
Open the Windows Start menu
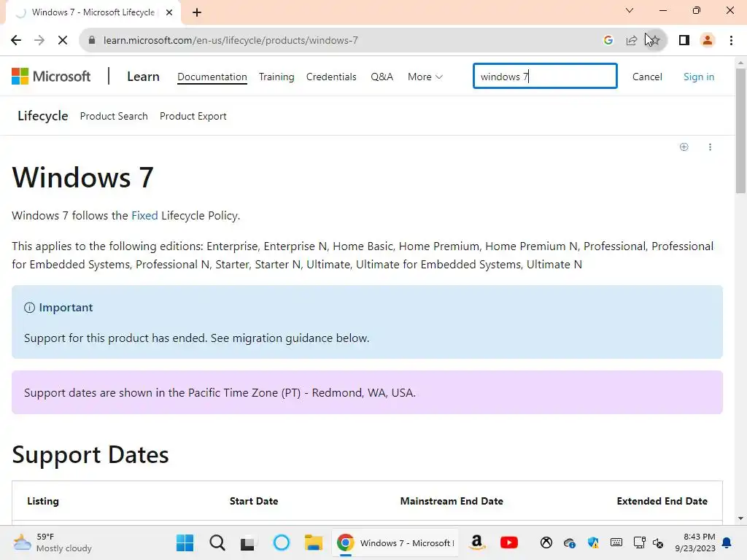[x=185, y=542]
